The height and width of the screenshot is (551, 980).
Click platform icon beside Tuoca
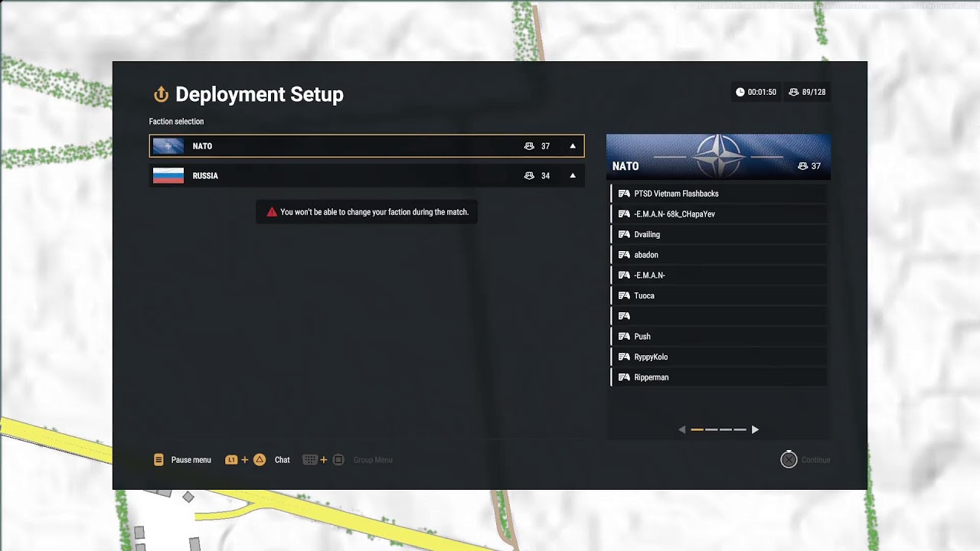[x=624, y=295]
